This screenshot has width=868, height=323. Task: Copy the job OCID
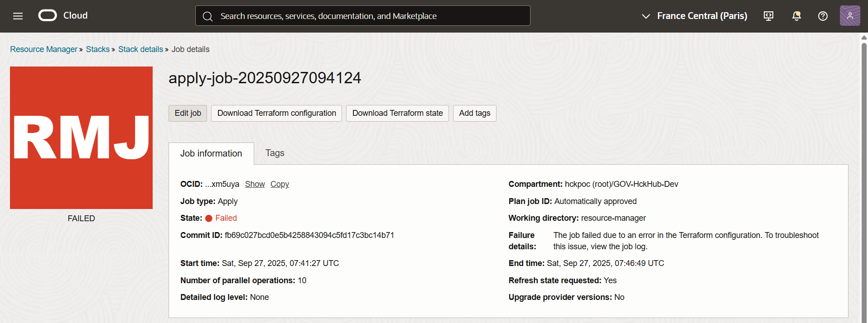(280, 184)
